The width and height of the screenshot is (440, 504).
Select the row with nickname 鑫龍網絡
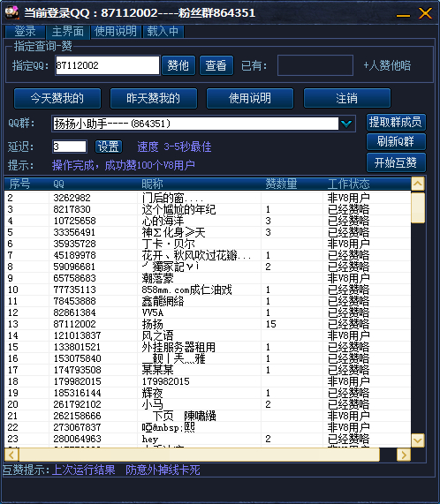coord(208,301)
